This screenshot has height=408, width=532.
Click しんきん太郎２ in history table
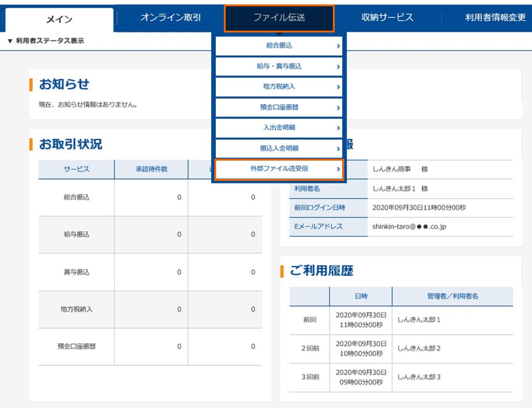[419, 348]
